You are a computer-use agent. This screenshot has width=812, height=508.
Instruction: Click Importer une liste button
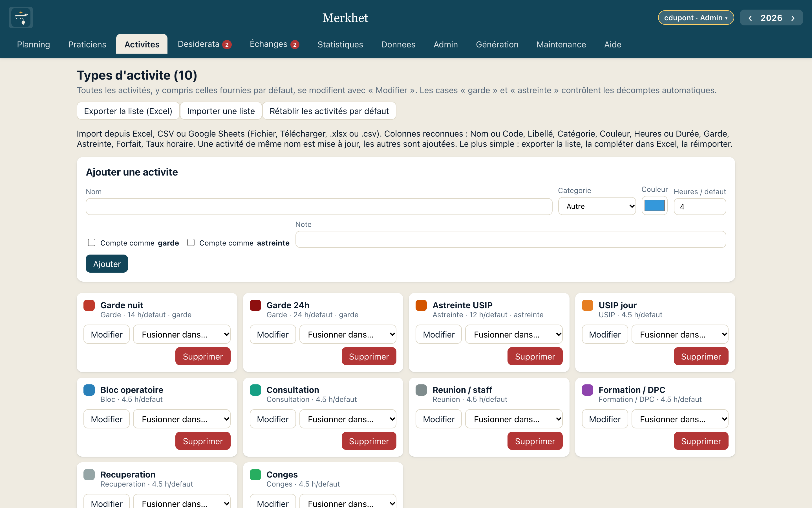(221, 111)
